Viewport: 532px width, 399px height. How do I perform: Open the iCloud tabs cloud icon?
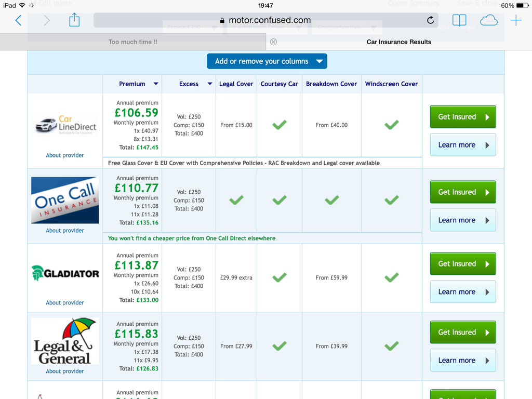[488, 20]
